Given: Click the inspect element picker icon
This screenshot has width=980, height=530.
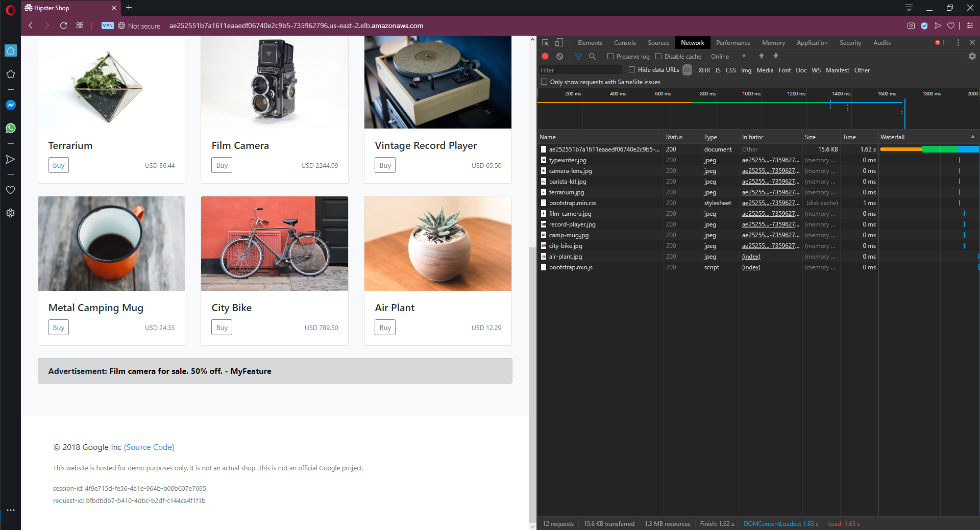Looking at the screenshot, I should (545, 43).
